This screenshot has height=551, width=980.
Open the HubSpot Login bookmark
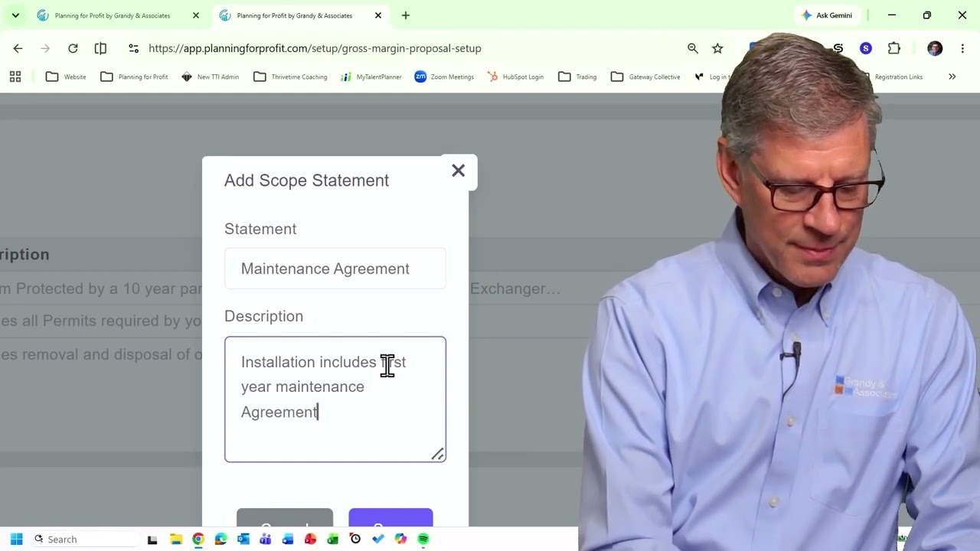click(x=515, y=77)
